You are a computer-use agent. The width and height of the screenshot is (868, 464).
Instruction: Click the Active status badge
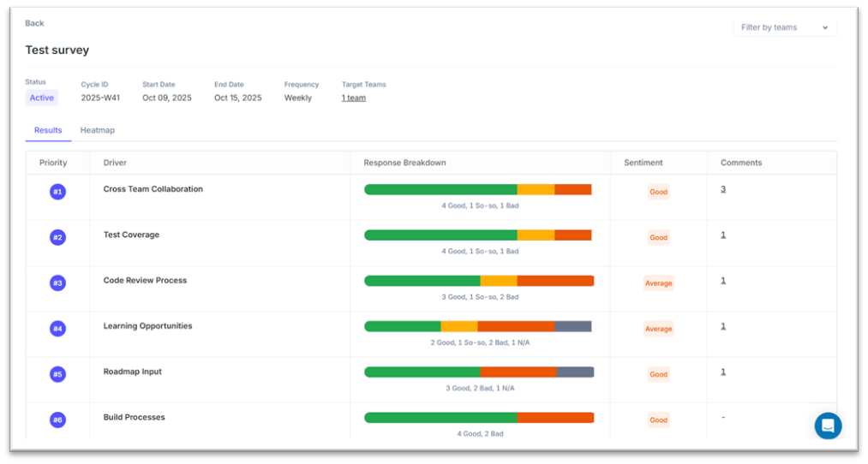pos(41,98)
